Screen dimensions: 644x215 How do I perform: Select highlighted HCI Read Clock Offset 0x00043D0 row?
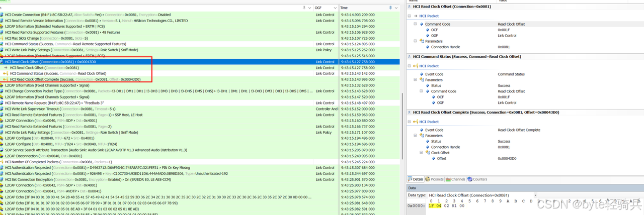click(x=200, y=62)
